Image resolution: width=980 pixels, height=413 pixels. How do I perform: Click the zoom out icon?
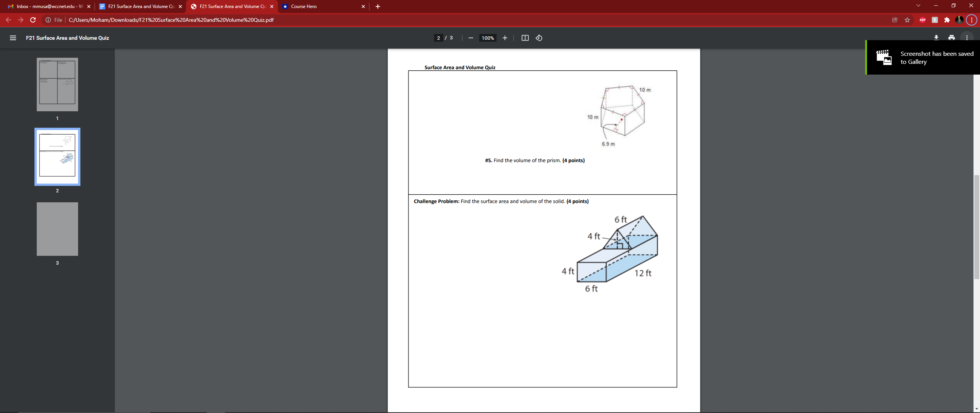tap(470, 38)
